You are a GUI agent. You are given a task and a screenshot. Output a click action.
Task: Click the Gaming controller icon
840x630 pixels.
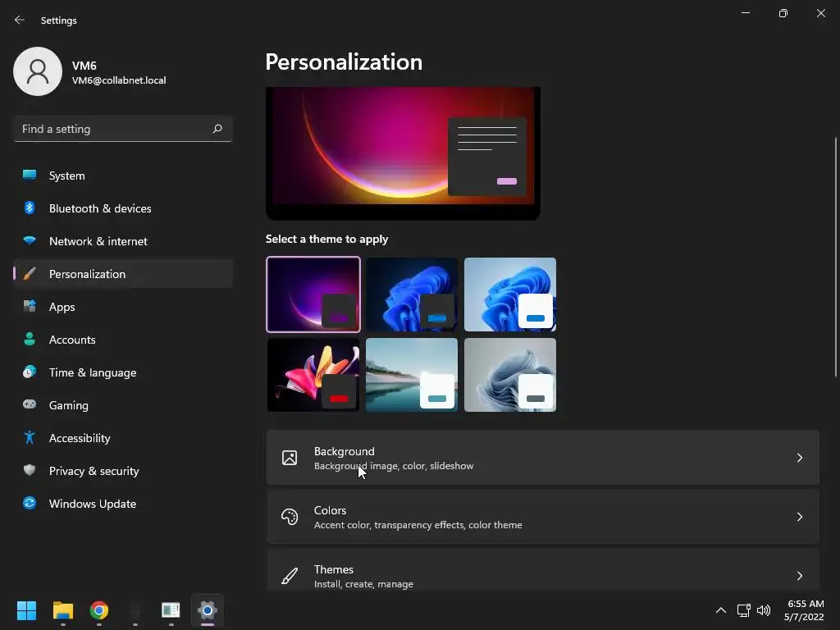click(30, 404)
